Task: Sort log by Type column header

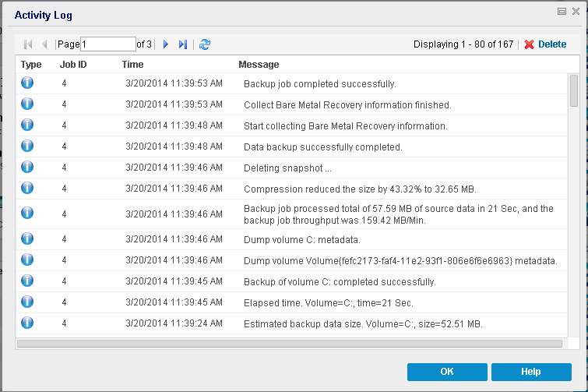Action: 31,65
